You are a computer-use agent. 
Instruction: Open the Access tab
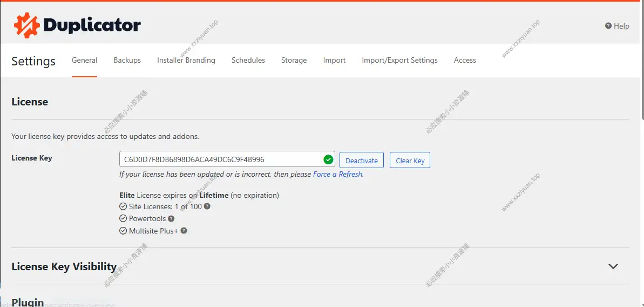tap(465, 61)
